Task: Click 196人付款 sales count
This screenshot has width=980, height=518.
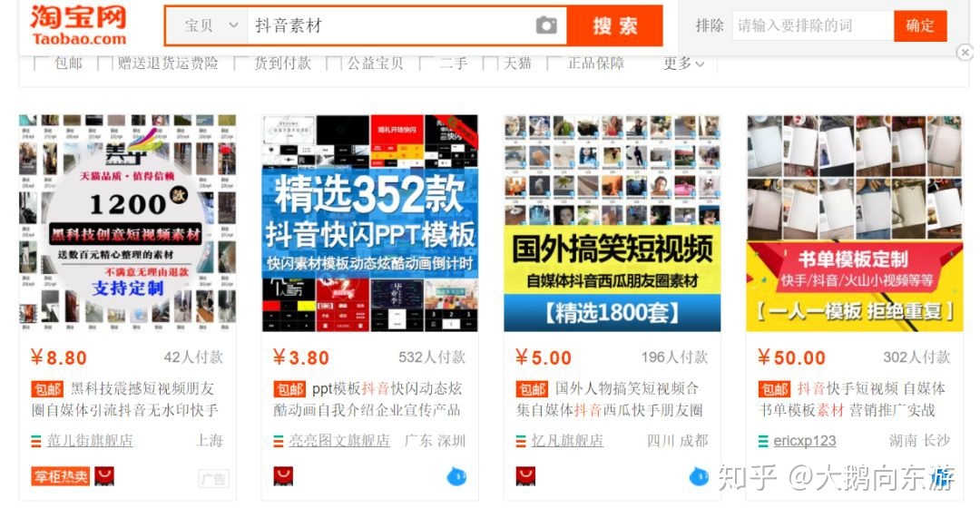Action: point(674,357)
